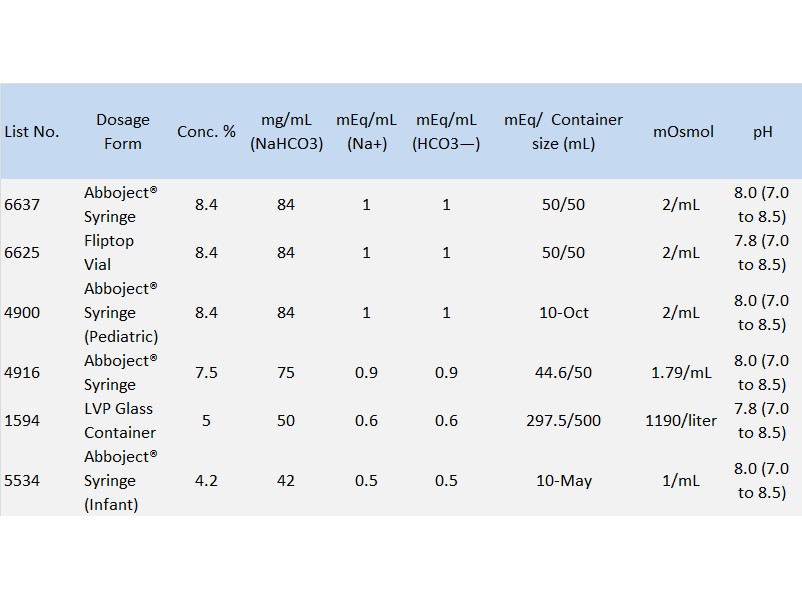
Task: Click the "Conc. %" header cell
Action: click(206, 131)
